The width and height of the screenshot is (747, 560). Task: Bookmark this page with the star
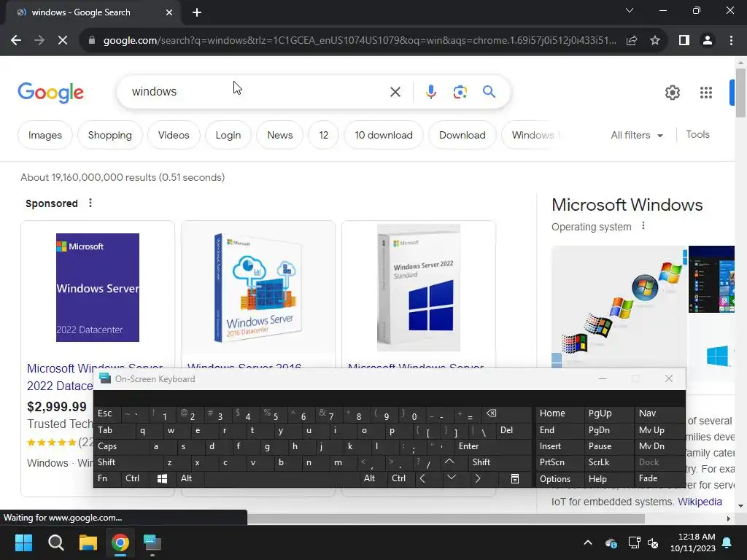click(x=655, y=41)
